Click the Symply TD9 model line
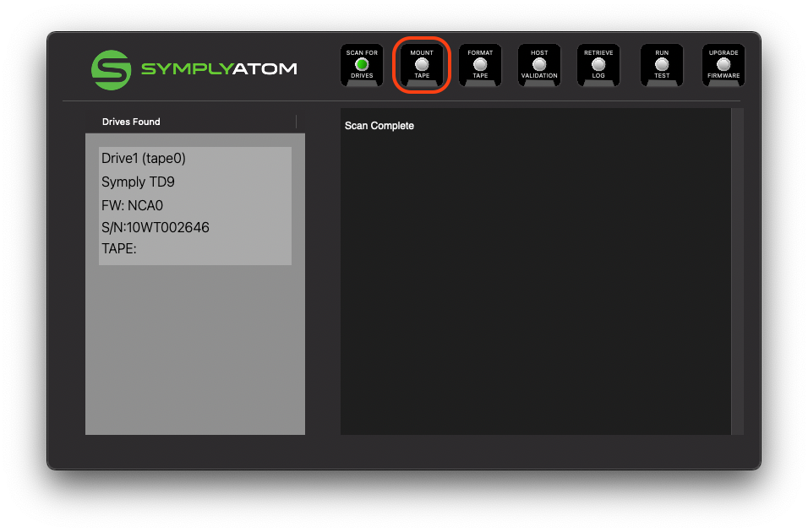The image size is (808, 532). click(x=138, y=182)
